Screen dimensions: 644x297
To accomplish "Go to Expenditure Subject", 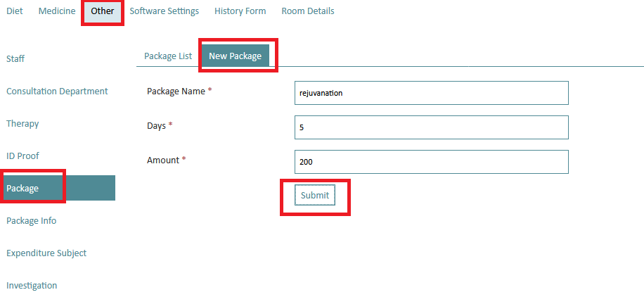I will pyautogui.click(x=46, y=253).
